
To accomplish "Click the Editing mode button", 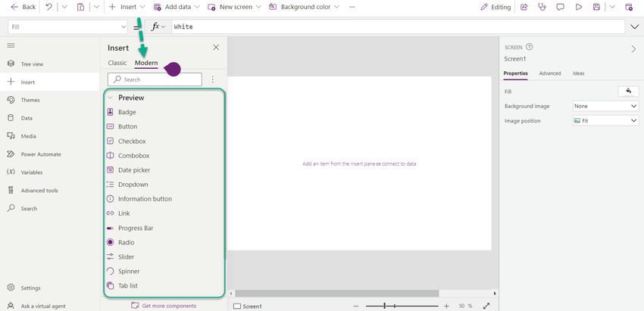I will [496, 7].
